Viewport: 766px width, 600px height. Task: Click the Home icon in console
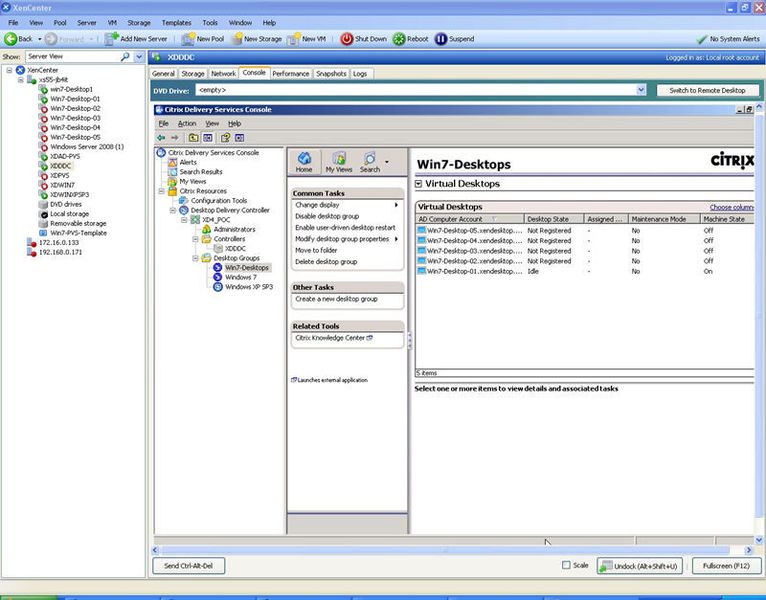tap(304, 158)
